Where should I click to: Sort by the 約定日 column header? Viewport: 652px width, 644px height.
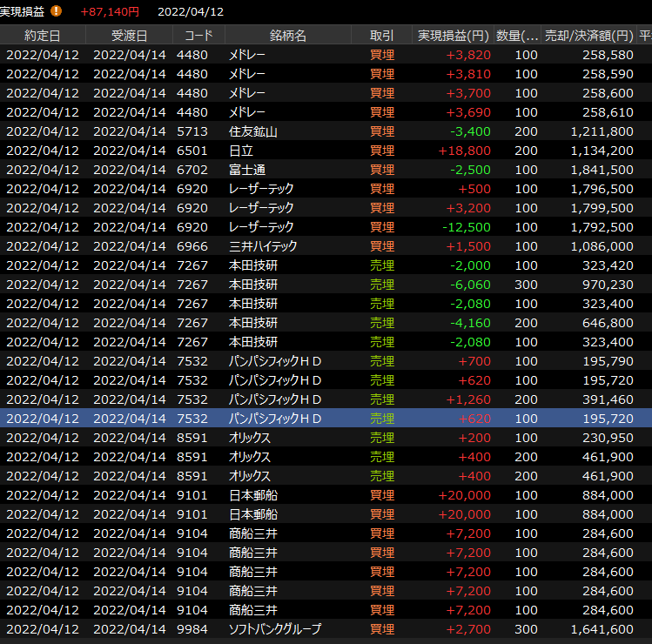[43, 36]
